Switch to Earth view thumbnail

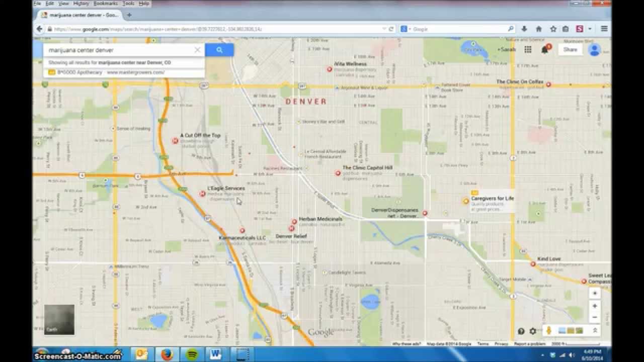pyautogui.click(x=59, y=319)
